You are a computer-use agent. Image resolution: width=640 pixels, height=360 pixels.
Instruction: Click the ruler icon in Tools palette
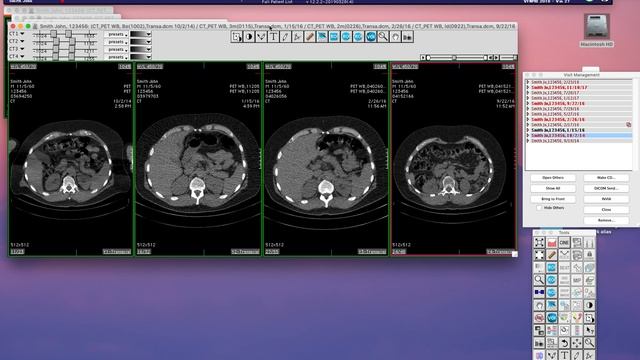click(551, 255)
